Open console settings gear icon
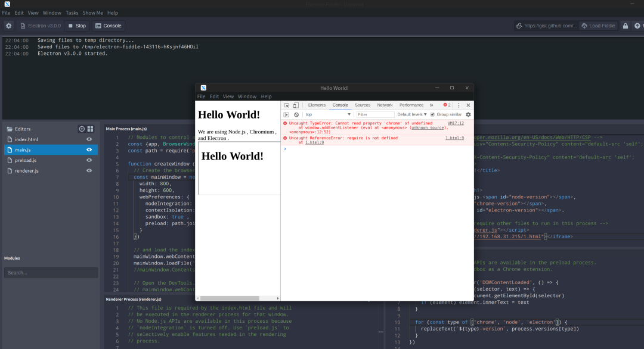 point(468,115)
